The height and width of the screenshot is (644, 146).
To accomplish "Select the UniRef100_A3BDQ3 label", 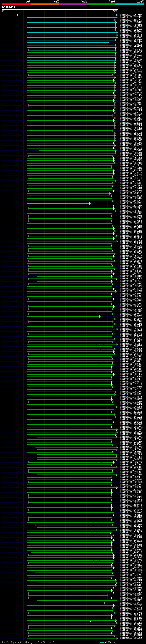I will (131, 37).
